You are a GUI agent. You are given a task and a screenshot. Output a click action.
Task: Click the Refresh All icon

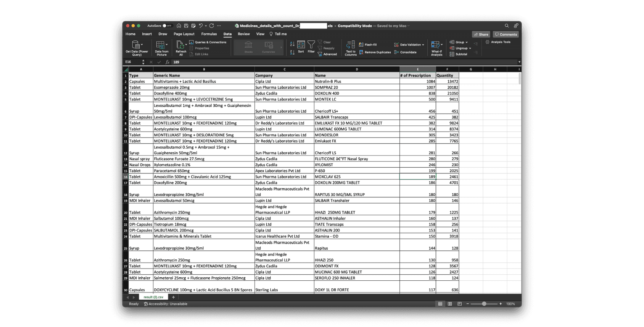[x=180, y=45]
